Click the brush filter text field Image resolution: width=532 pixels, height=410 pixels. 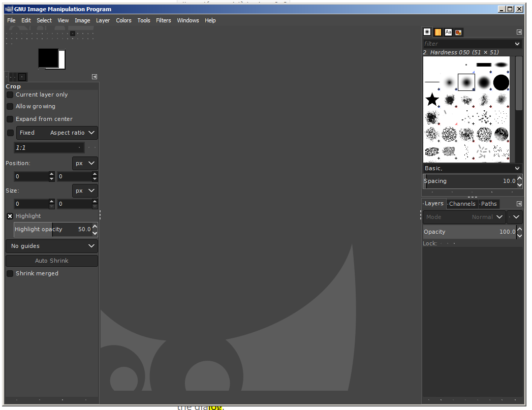[467, 44]
